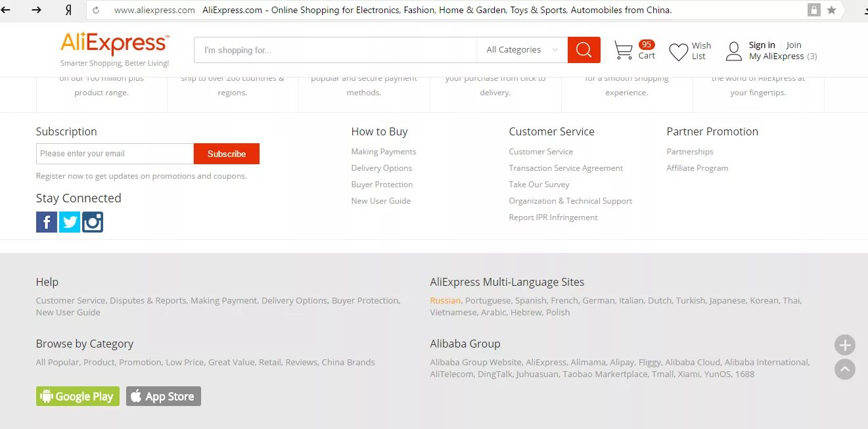The image size is (868, 429).
Task: Click the subscription email input field
Action: click(x=115, y=154)
